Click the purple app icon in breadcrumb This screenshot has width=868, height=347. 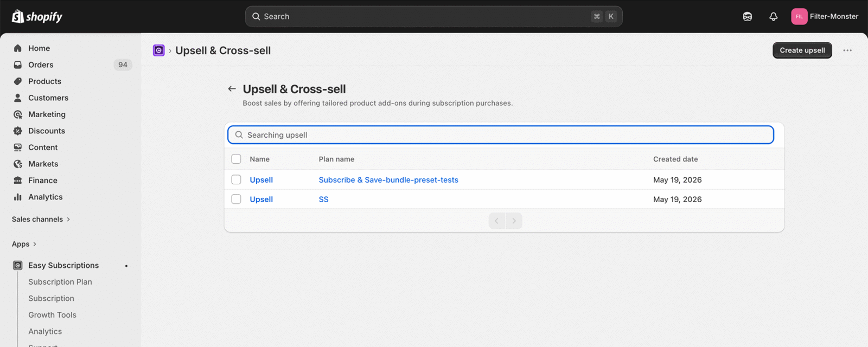coord(159,50)
